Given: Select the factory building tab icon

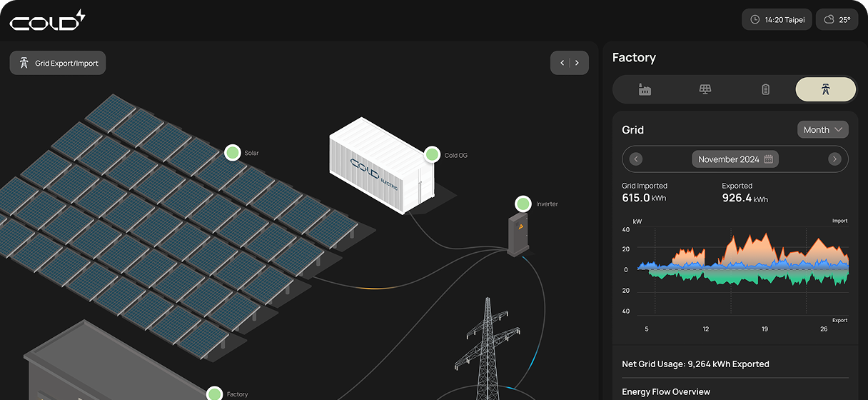Looking at the screenshot, I should pos(645,89).
